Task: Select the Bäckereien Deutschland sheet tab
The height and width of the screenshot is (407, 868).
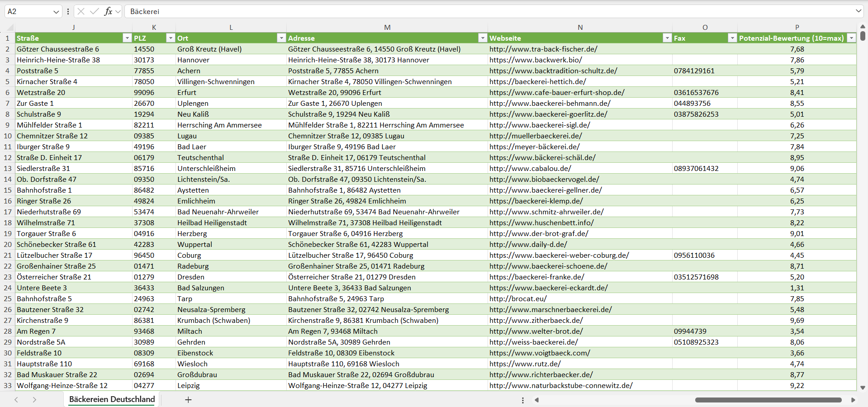Action: (x=112, y=399)
